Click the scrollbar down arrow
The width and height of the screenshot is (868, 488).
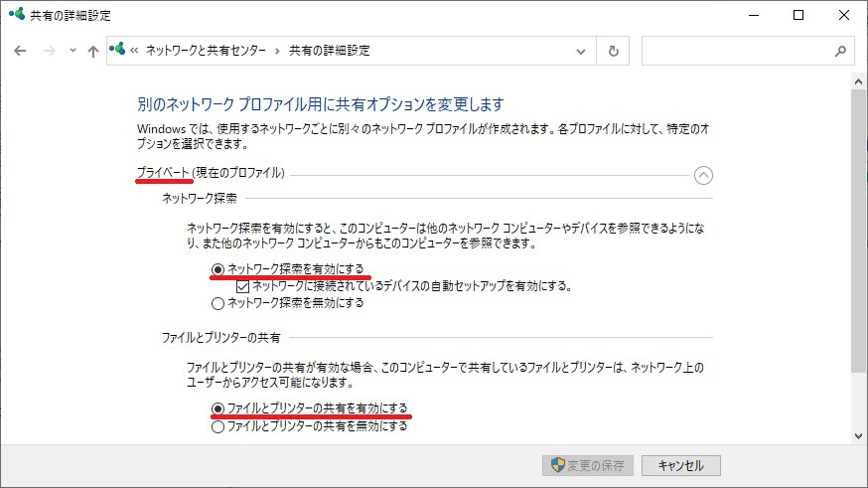click(x=859, y=435)
